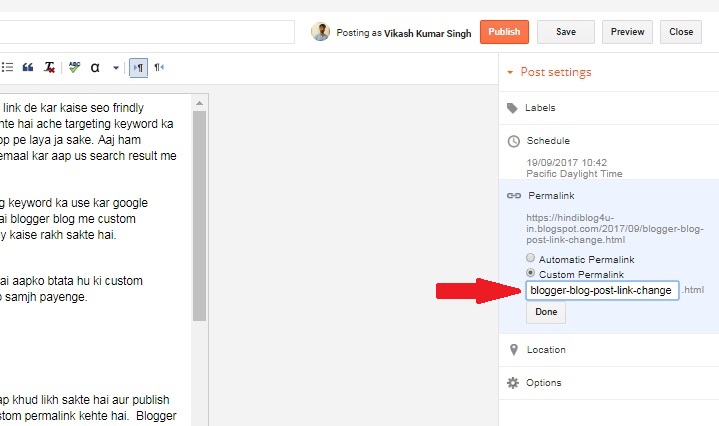Click the custom permalink text field
The width and height of the screenshot is (719, 426).
click(x=602, y=290)
